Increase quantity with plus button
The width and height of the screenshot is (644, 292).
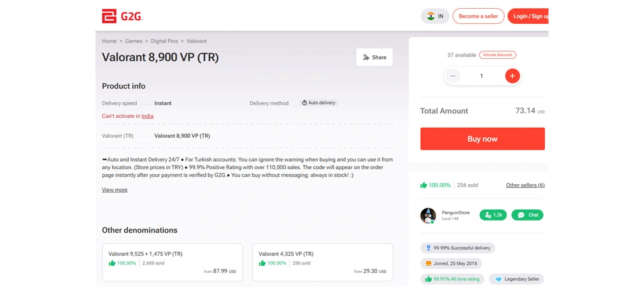512,76
